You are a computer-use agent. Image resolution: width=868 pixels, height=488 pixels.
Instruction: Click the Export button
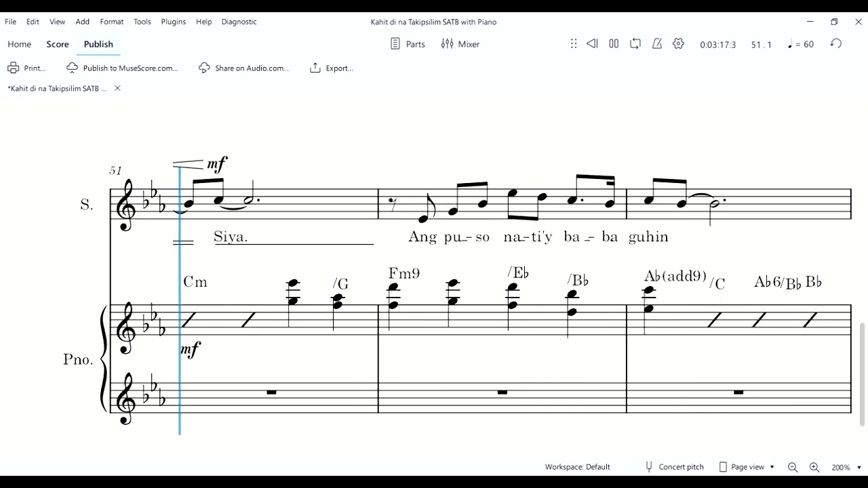(x=331, y=68)
